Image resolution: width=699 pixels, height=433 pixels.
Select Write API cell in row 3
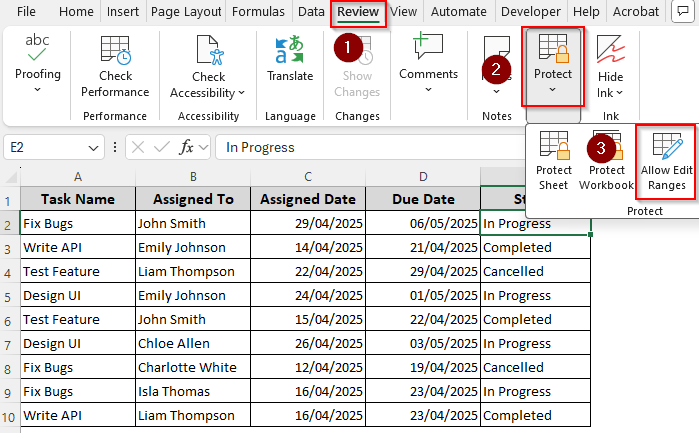tap(78, 247)
